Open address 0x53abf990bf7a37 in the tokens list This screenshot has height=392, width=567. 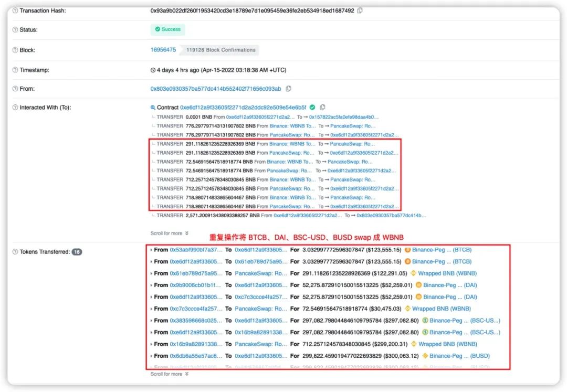coord(196,250)
